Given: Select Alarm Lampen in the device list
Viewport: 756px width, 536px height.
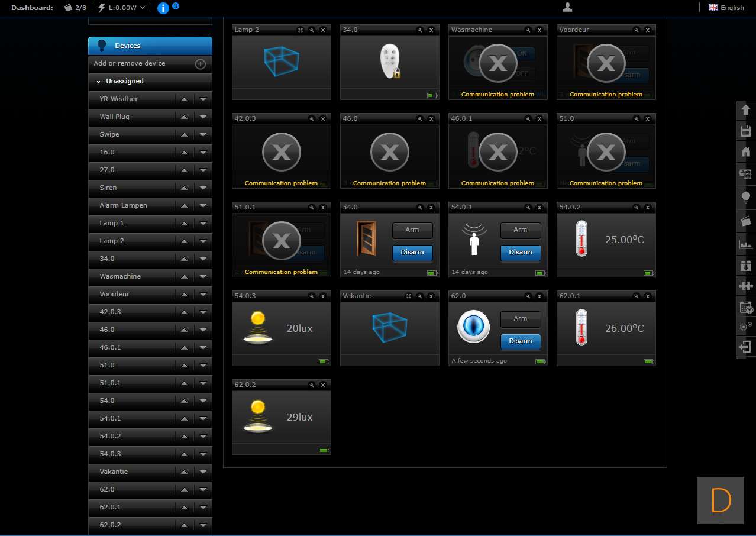Looking at the screenshot, I should point(123,206).
